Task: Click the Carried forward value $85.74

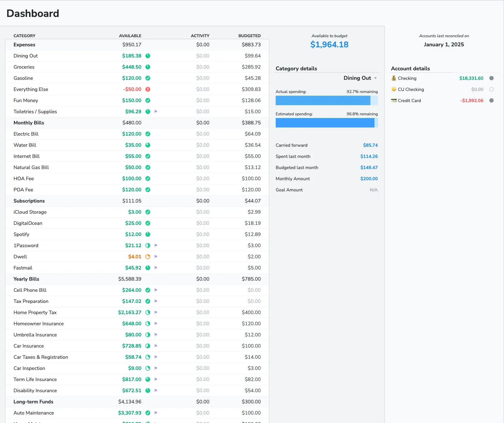Action: pyautogui.click(x=370, y=145)
